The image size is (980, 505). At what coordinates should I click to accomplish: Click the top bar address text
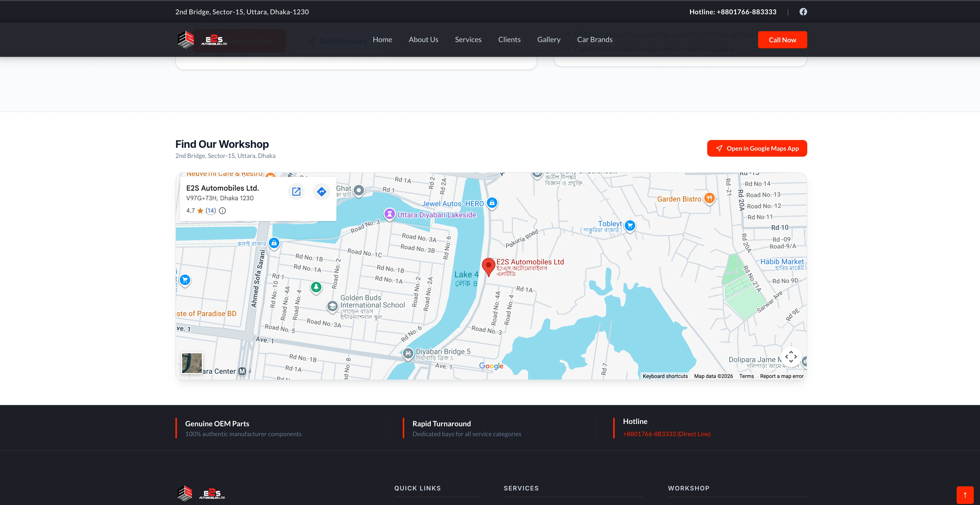point(242,12)
